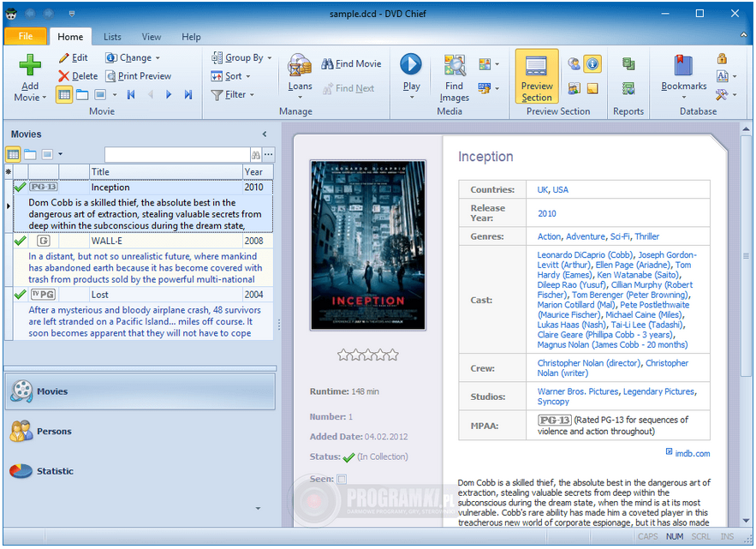Open the Filter dropdown
Image resolution: width=756 pixels, height=549 pixels.
(233, 94)
